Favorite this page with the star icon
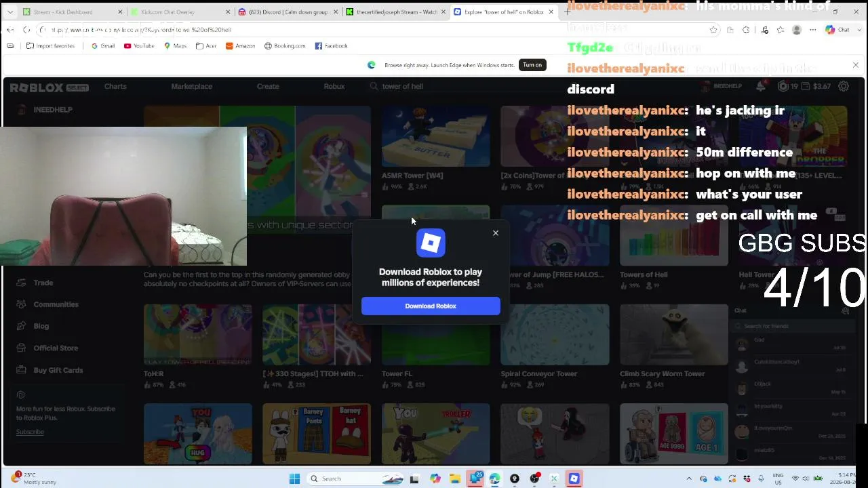 (713, 30)
